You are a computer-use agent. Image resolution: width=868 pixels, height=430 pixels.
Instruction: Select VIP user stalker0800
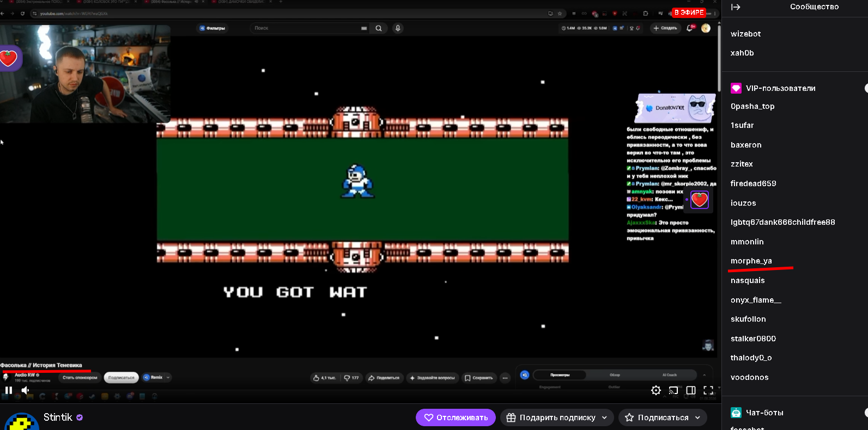click(753, 339)
